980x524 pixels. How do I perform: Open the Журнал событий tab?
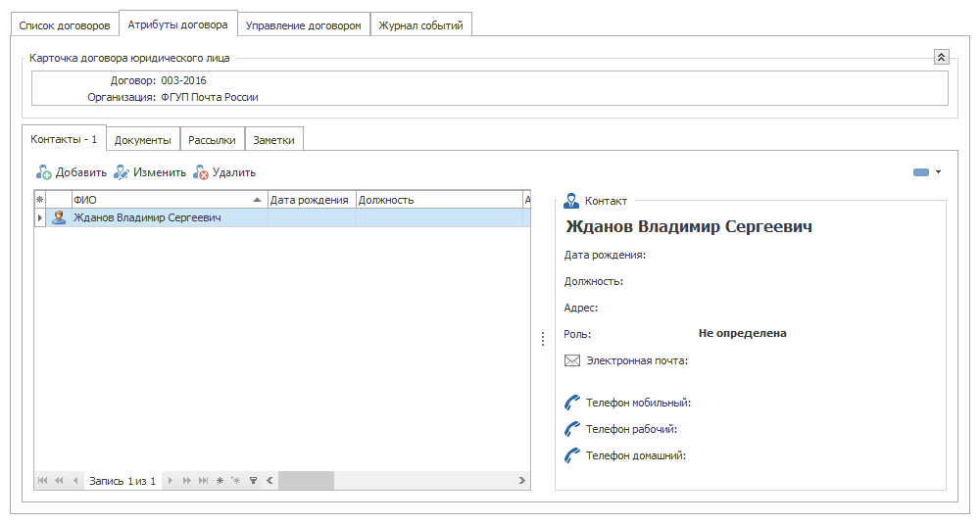(420, 25)
